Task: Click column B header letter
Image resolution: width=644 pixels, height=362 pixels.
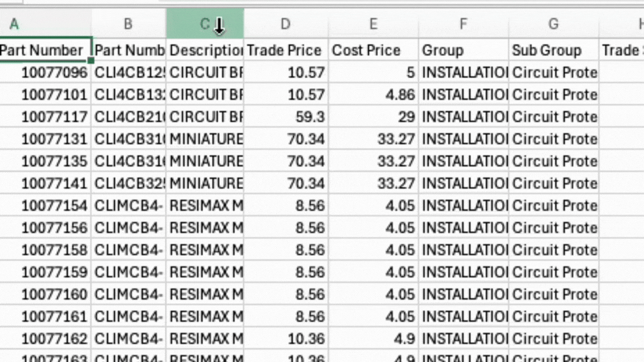Action: (128, 24)
